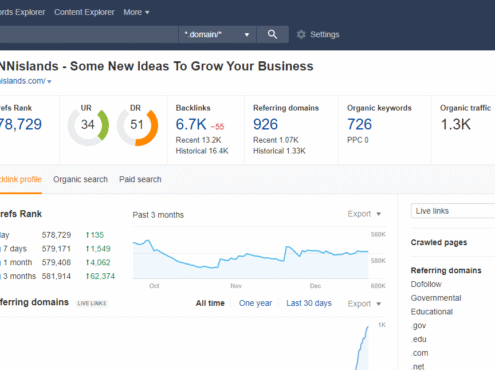Click the magnifying glass search button
495x370 pixels.
(272, 34)
